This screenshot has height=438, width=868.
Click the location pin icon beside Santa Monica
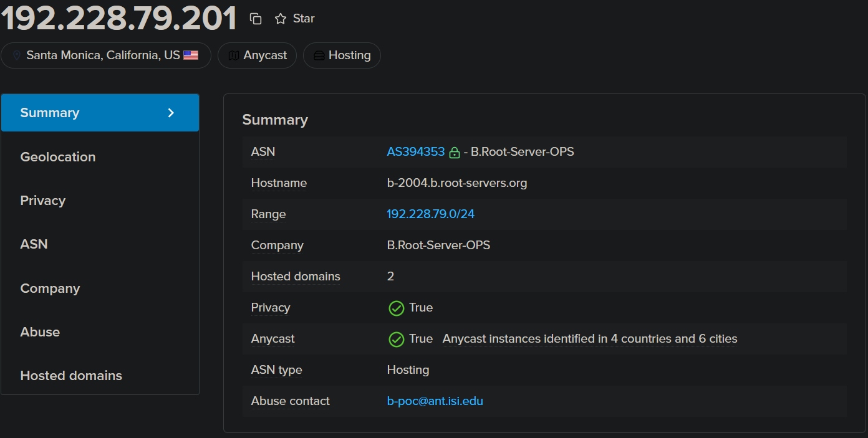[x=17, y=55]
